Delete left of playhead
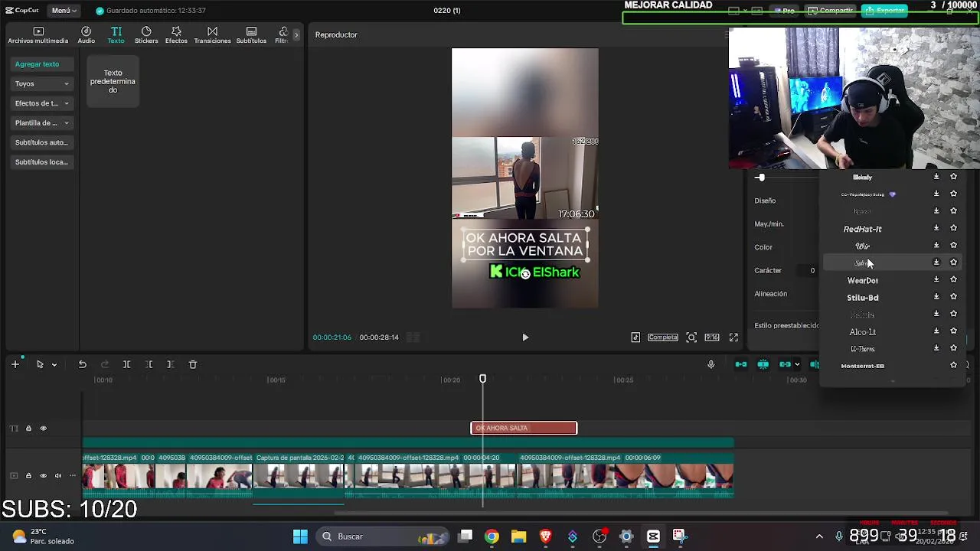Viewport: 980px width, 551px height. 149,364
